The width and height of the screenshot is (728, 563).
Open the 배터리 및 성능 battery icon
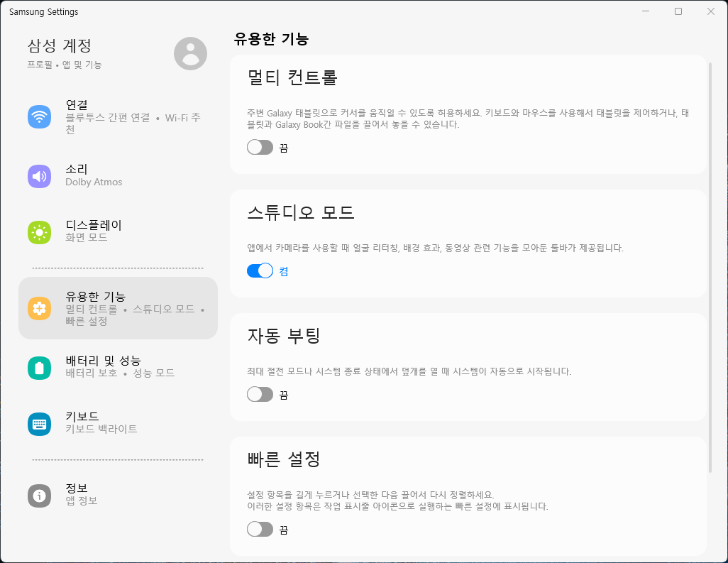coord(40,367)
